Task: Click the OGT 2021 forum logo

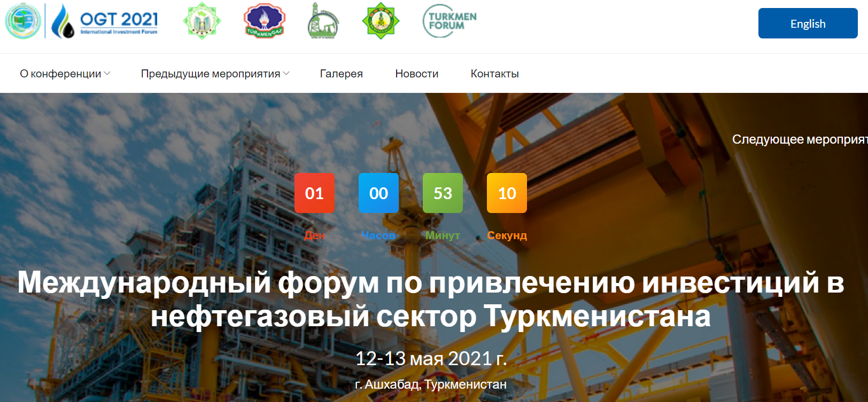Action: 106,22
